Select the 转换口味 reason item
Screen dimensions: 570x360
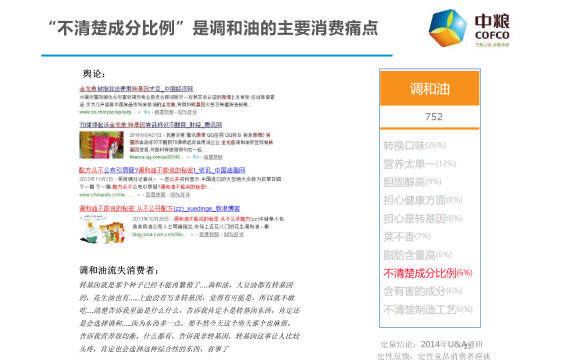pyautogui.click(x=415, y=145)
